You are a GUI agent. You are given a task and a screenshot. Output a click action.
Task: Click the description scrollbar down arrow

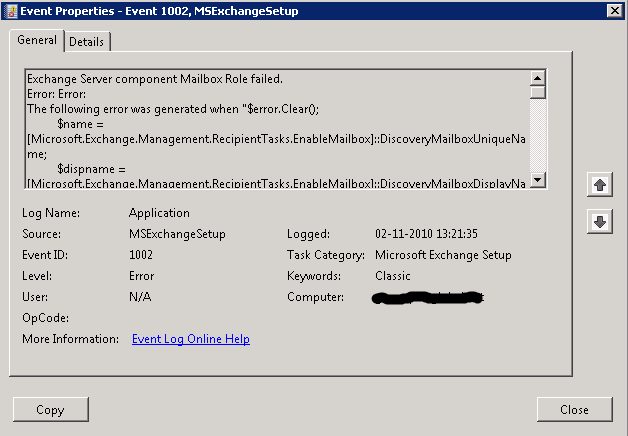coord(537,179)
